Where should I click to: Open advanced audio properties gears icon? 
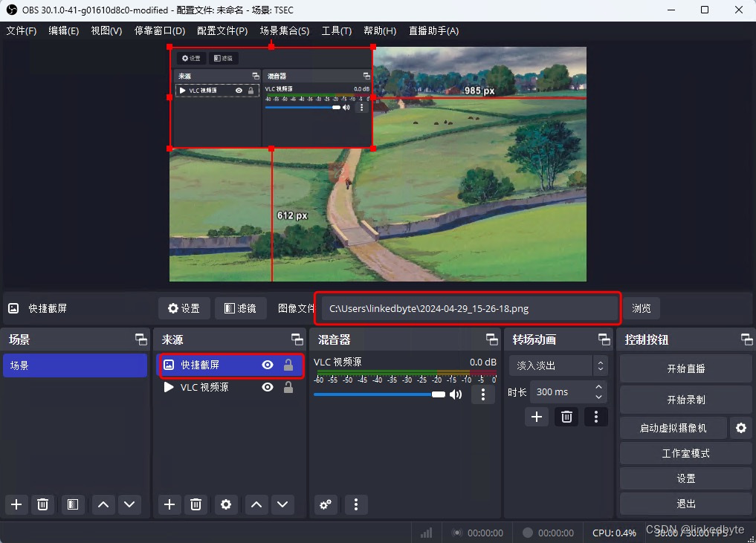pyautogui.click(x=326, y=504)
